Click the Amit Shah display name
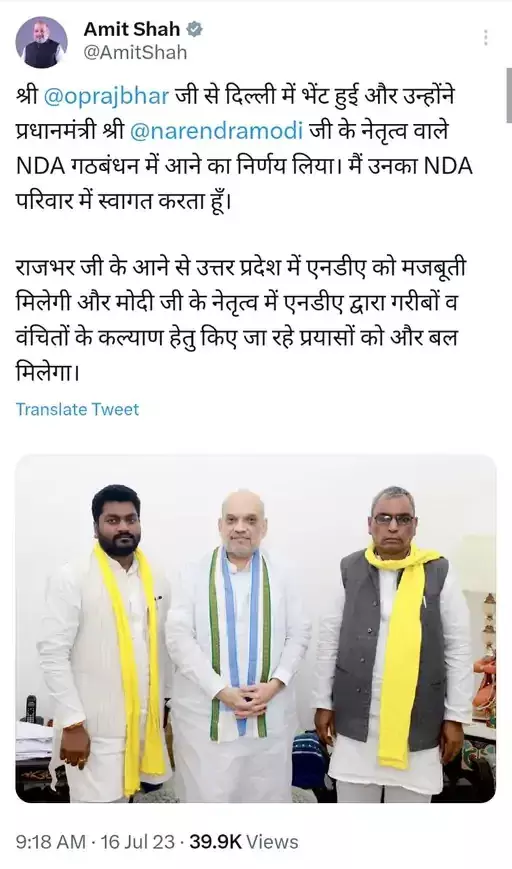This screenshot has width=512, height=869. click(x=132, y=29)
